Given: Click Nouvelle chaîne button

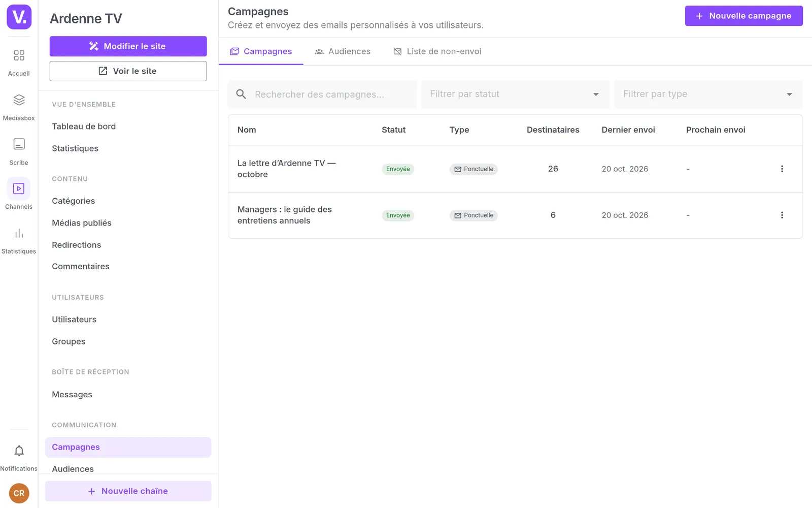Looking at the screenshot, I should [128, 491].
